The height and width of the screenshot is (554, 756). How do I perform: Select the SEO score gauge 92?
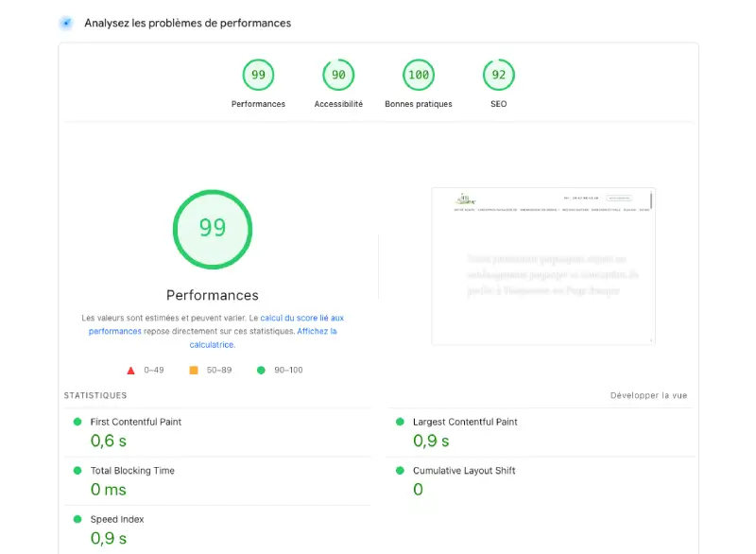click(498, 75)
